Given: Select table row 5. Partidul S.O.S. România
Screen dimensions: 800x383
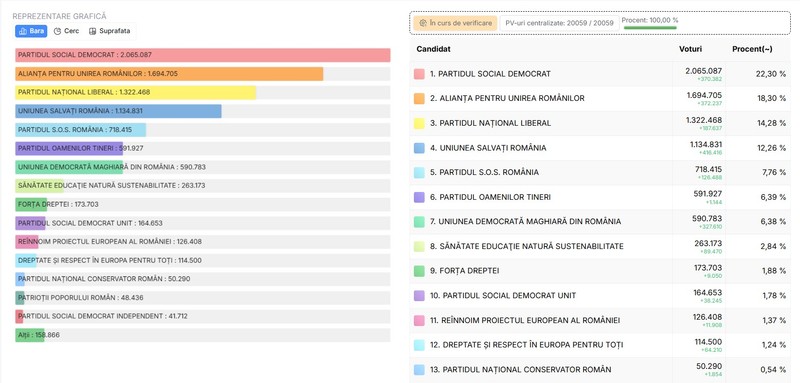Looking at the screenshot, I should pos(600,172).
